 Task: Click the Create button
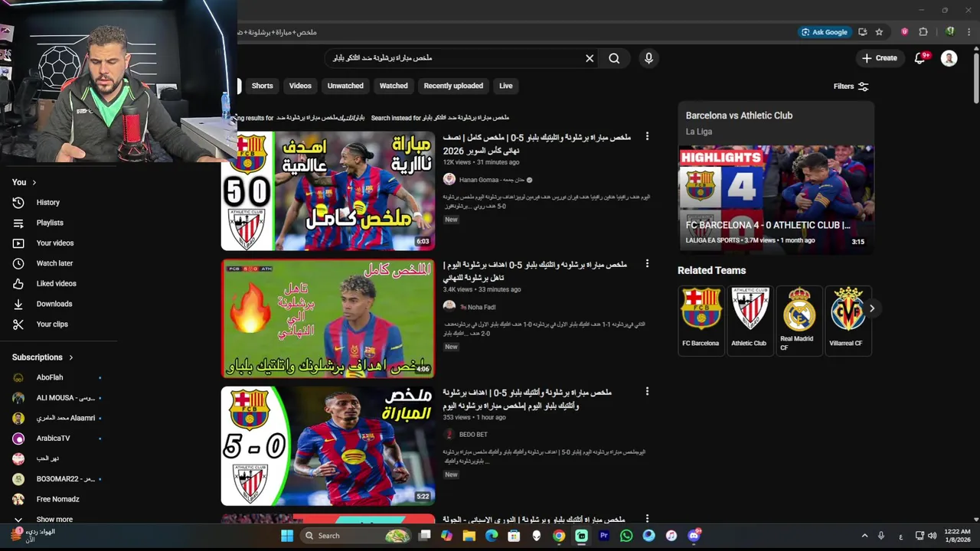pos(879,58)
